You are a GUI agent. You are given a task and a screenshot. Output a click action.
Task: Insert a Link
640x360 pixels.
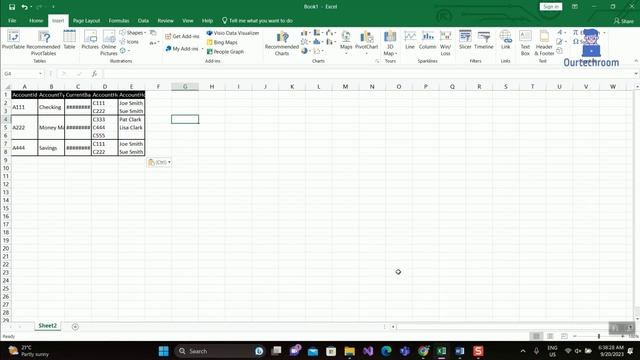click(505, 40)
